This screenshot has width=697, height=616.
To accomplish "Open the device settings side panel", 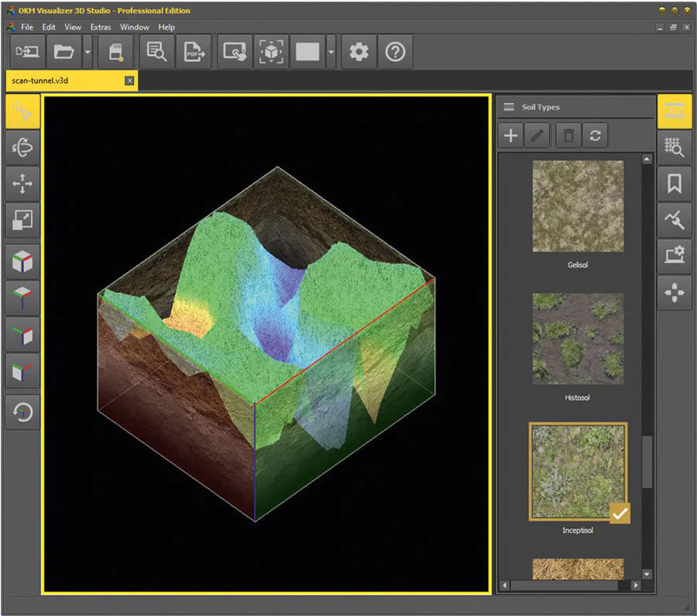I will [675, 256].
